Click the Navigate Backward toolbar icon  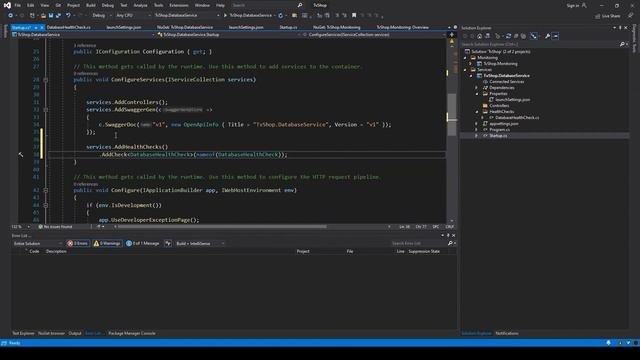[10, 16]
